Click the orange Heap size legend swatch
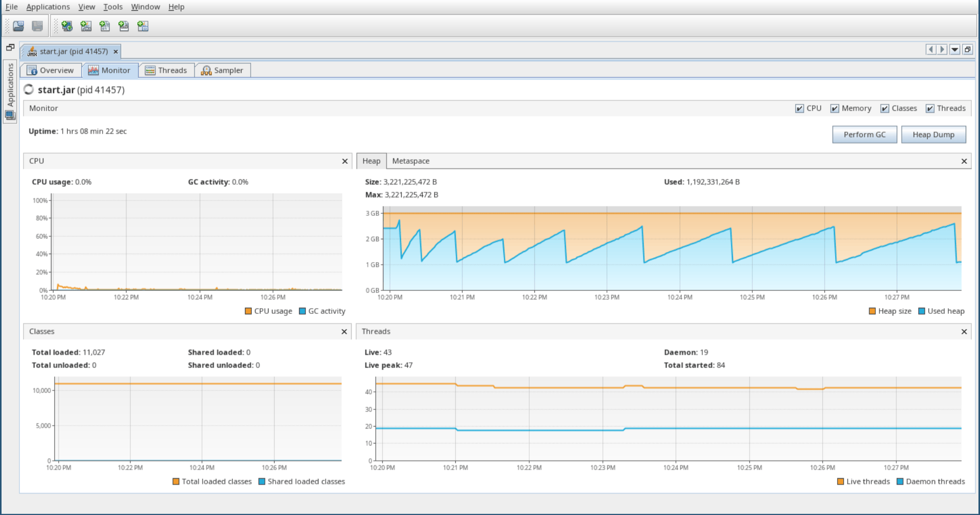980x515 pixels. pos(872,311)
